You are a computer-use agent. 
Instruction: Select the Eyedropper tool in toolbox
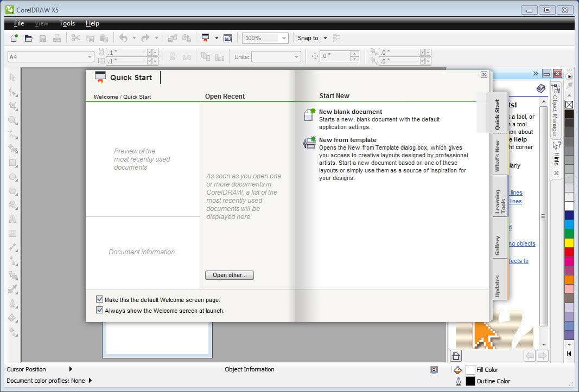point(13,290)
